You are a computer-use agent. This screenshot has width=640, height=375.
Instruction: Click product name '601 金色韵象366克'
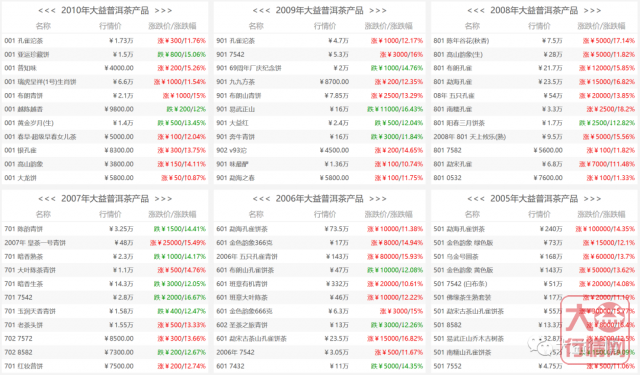pyautogui.click(x=244, y=243)
